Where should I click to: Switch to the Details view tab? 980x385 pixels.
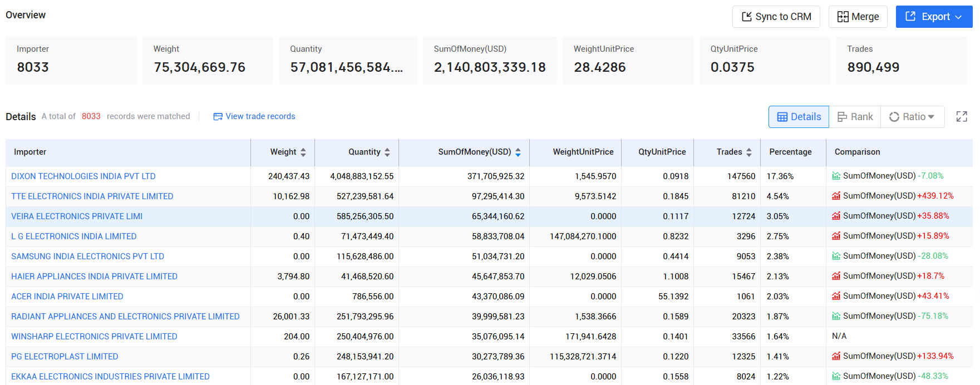pos(799,117)
